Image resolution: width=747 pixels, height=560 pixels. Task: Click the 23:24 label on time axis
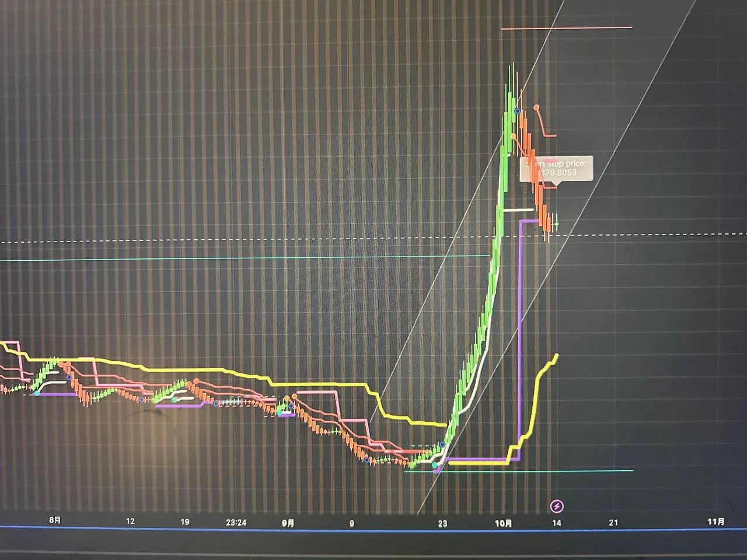coord(236,523)
